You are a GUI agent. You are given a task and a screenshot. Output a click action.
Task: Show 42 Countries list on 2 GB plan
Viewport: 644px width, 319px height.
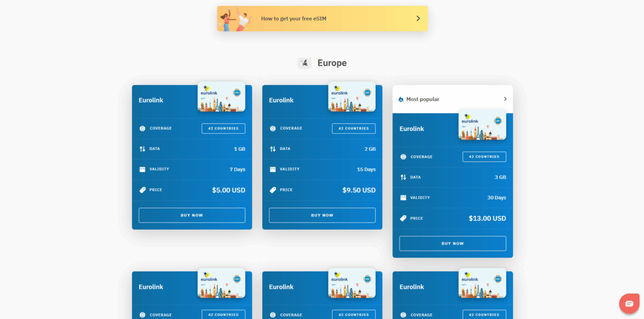point(354,129)
